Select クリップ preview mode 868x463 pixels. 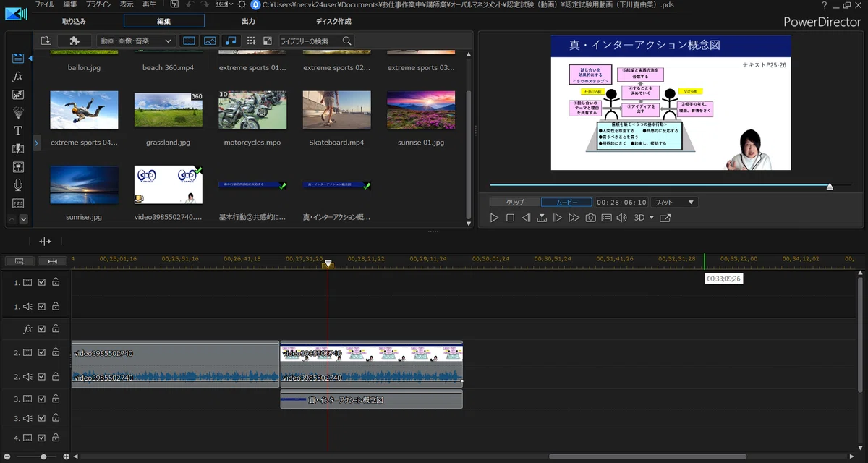(514, 202)
